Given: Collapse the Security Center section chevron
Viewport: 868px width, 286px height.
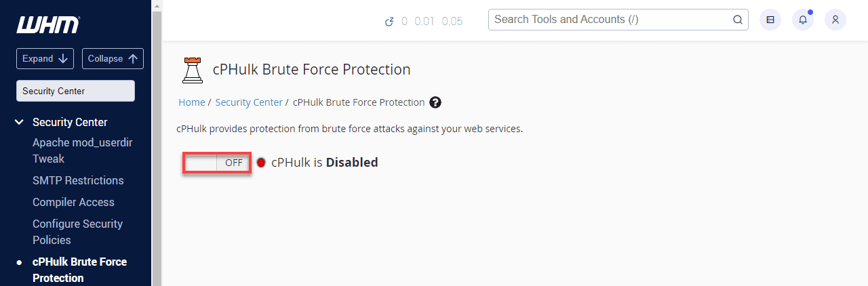Looking at the screenshot, I should (20, 123).
